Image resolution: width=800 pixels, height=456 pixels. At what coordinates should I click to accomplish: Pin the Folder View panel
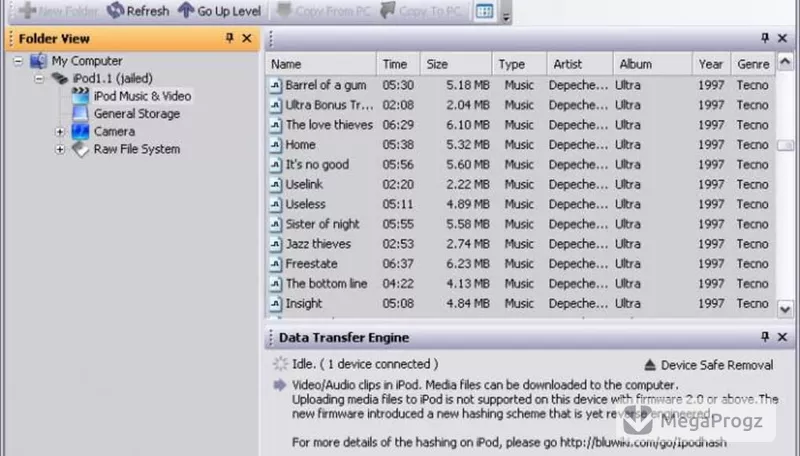click(x=230, y=38)
